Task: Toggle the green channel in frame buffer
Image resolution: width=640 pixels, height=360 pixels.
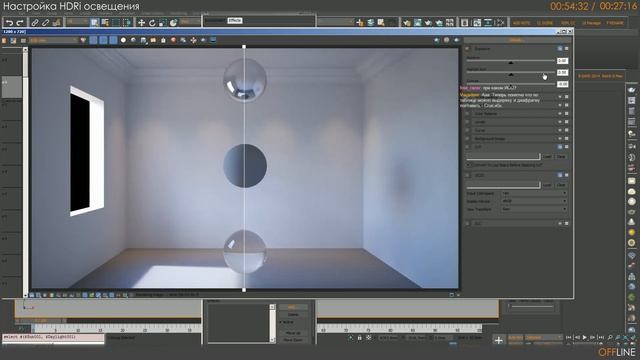Action: (103, 40)
